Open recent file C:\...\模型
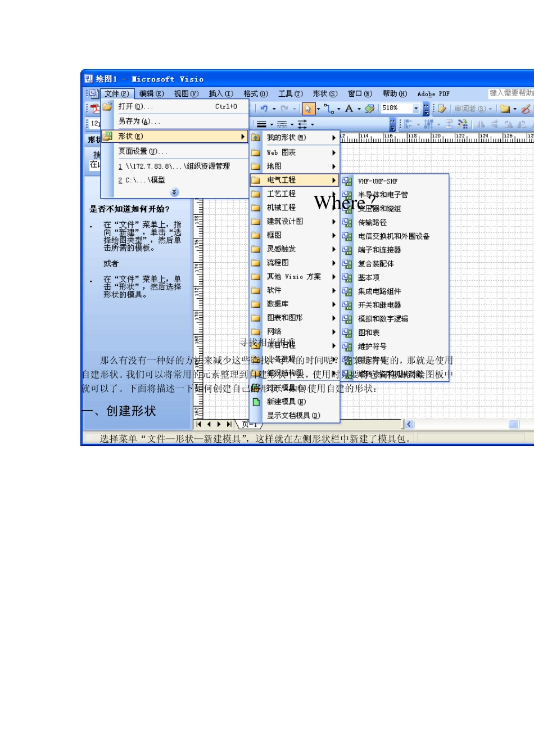The height and width of the screenshot is (756, 534). pos(175,180)
